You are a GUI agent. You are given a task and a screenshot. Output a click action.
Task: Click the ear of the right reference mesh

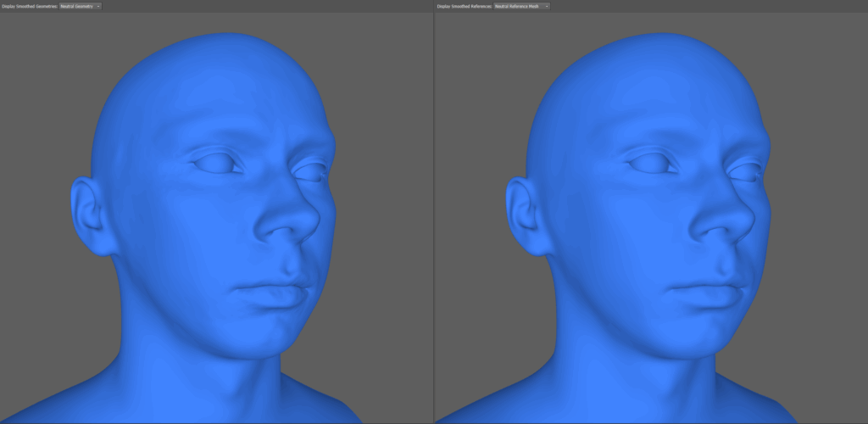(x=521, y=215)
